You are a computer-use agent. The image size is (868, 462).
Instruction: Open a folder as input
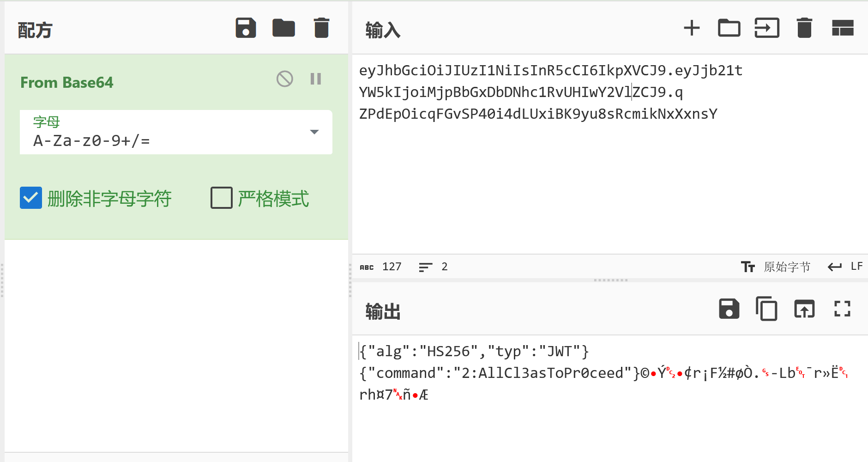point(729,28)
